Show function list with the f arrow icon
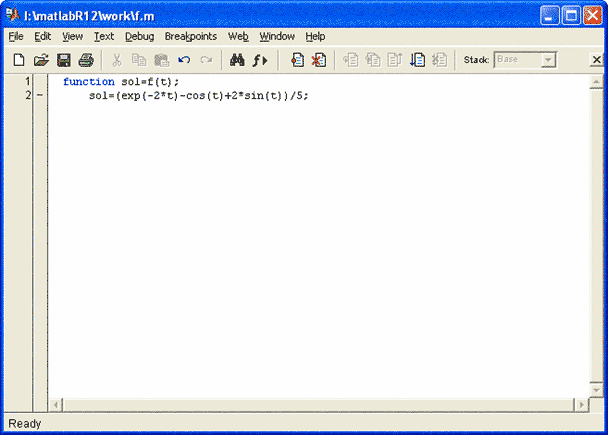This screenshot has height=435, width=608. point(260,60)
